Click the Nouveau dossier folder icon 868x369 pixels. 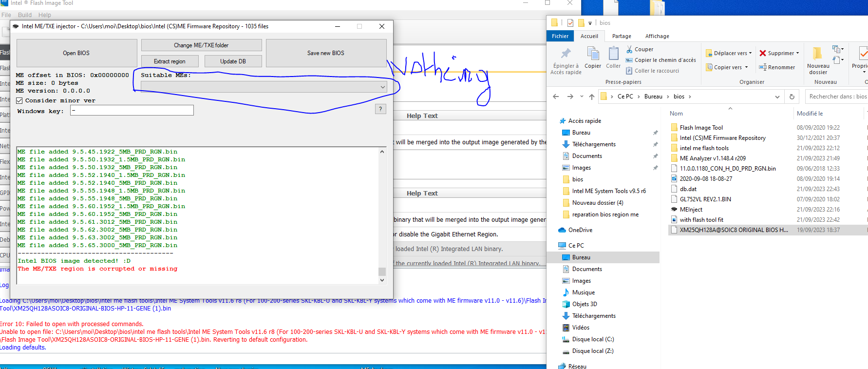(818, 53)
